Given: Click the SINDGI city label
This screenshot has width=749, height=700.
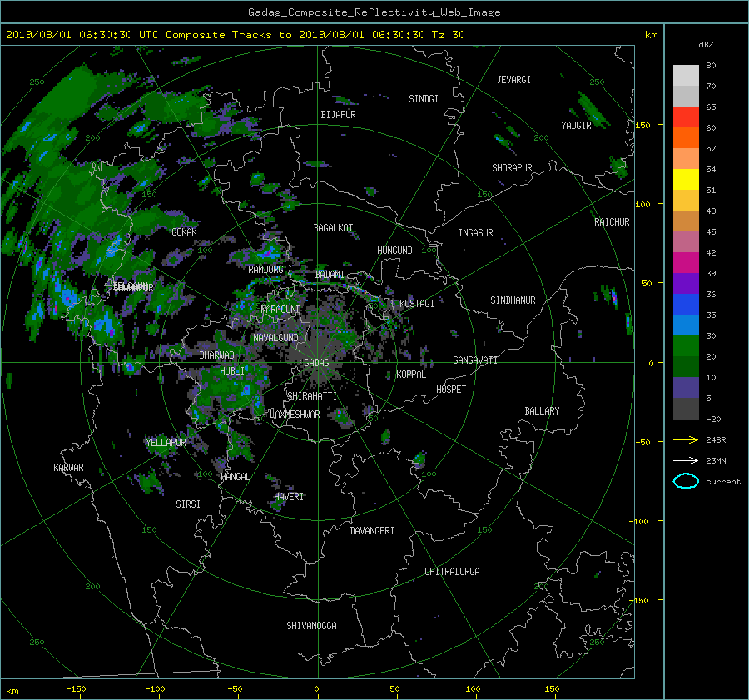Looking at the screenshot, I should [424, 99].
